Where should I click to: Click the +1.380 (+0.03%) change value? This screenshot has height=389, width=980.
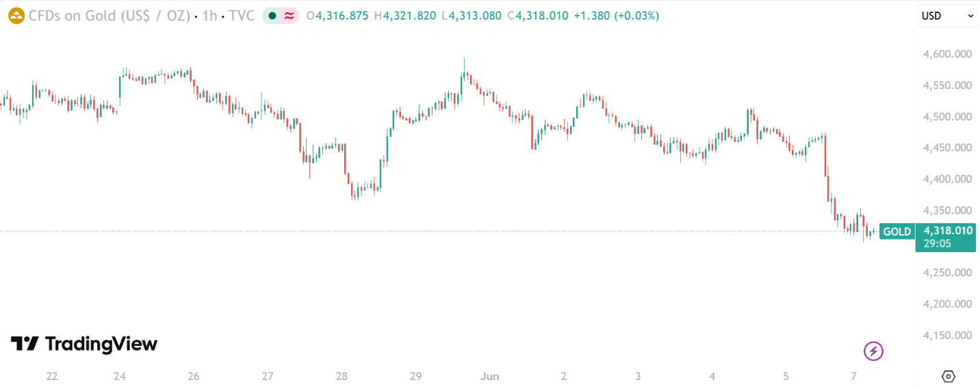(x=615, y=16)
